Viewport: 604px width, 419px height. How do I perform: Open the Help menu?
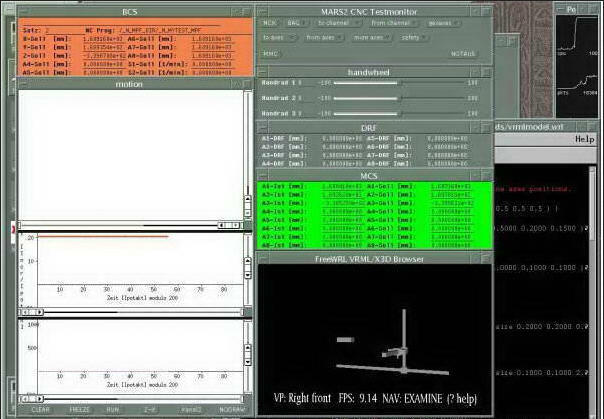pyautogui.click(x=584, y=140)
